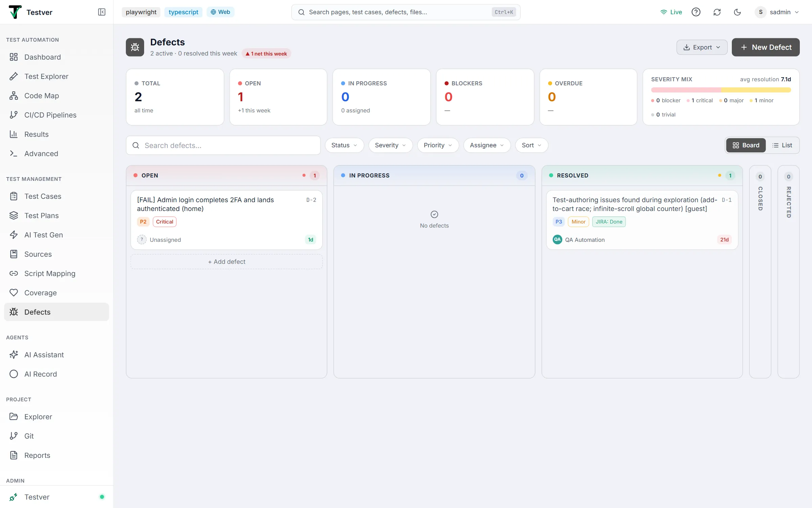This screenshot has width=812, height=508.
Task: Open the Status filter dropdown
Action: click(344, 145)
